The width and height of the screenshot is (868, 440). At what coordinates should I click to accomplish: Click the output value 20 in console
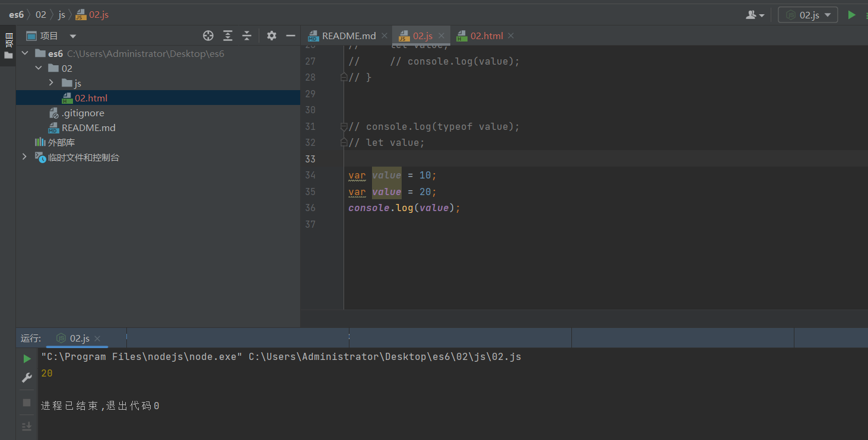[x=47, y=374]
